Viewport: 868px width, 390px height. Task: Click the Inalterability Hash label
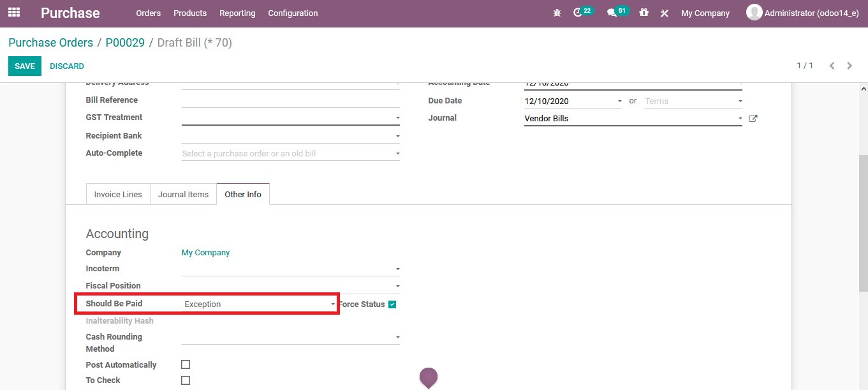click(x=119, y=321)
